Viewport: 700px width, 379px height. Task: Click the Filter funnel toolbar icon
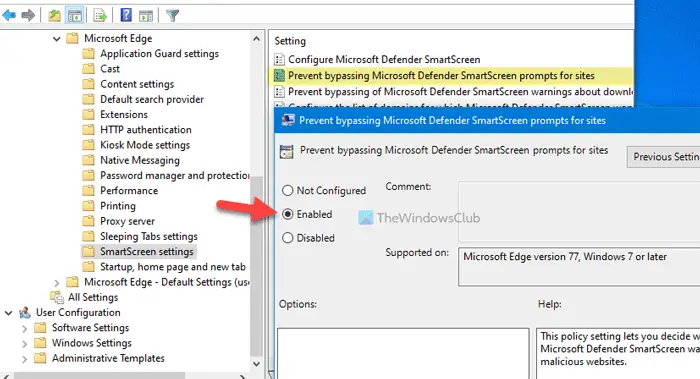click(x=172, y=16)
